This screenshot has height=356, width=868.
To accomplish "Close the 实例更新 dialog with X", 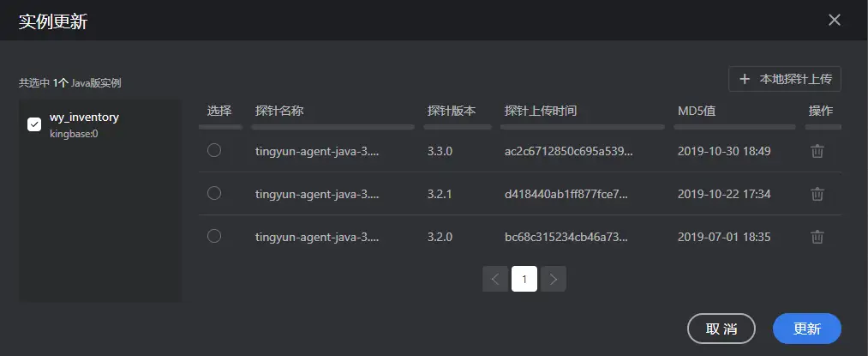I will coord(835,20).
